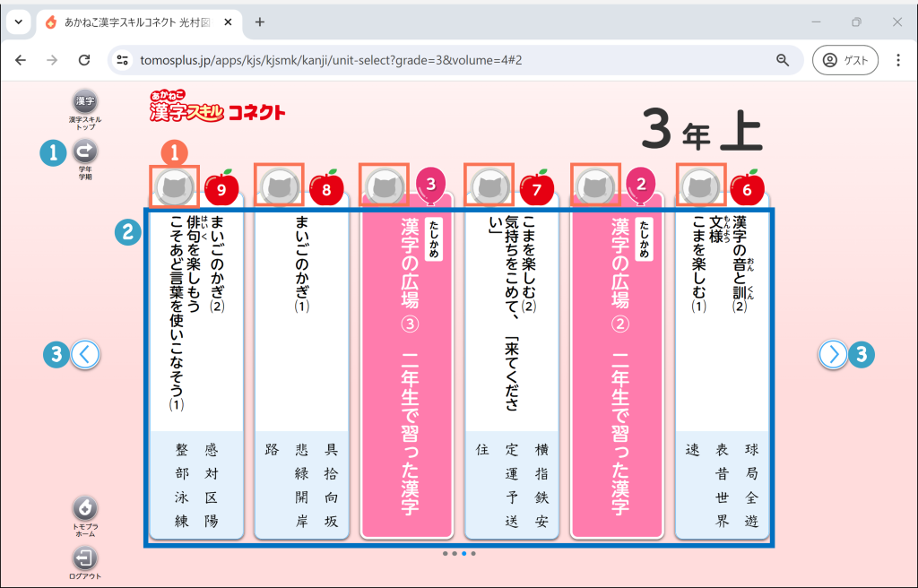
Task: Click the 3年上 heading text
Action: coord(702,130)
